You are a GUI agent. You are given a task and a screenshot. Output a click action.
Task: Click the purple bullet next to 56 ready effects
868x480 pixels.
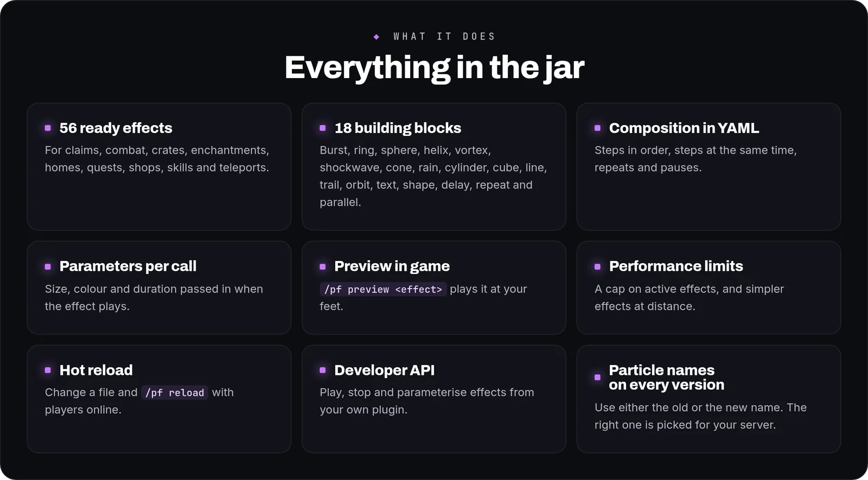(48, 128)
